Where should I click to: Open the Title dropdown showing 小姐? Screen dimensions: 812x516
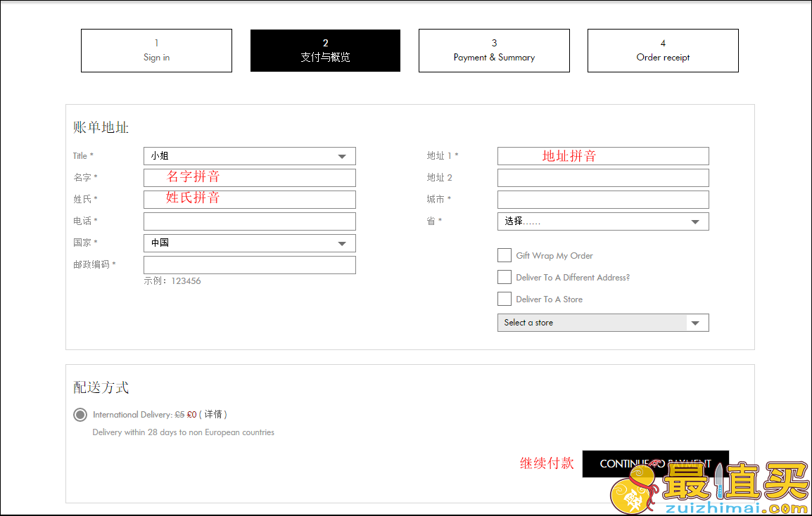[x=250, y=156]
